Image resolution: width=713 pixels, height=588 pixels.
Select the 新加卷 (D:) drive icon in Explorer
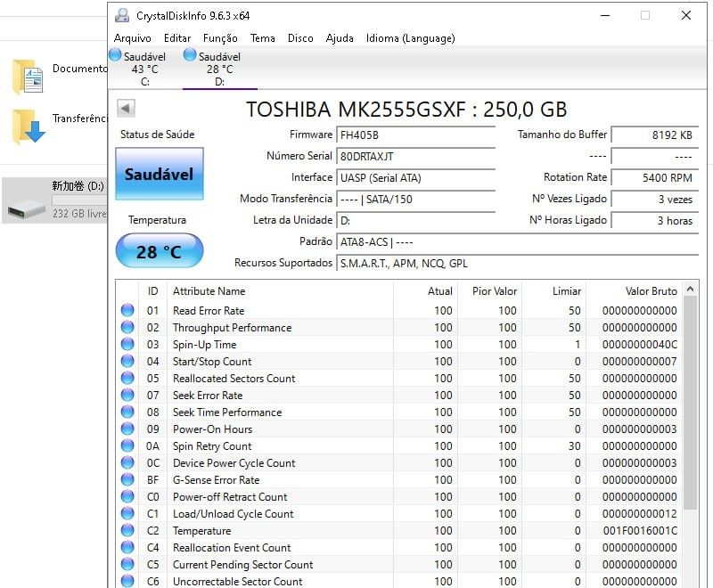pos(27,208)
